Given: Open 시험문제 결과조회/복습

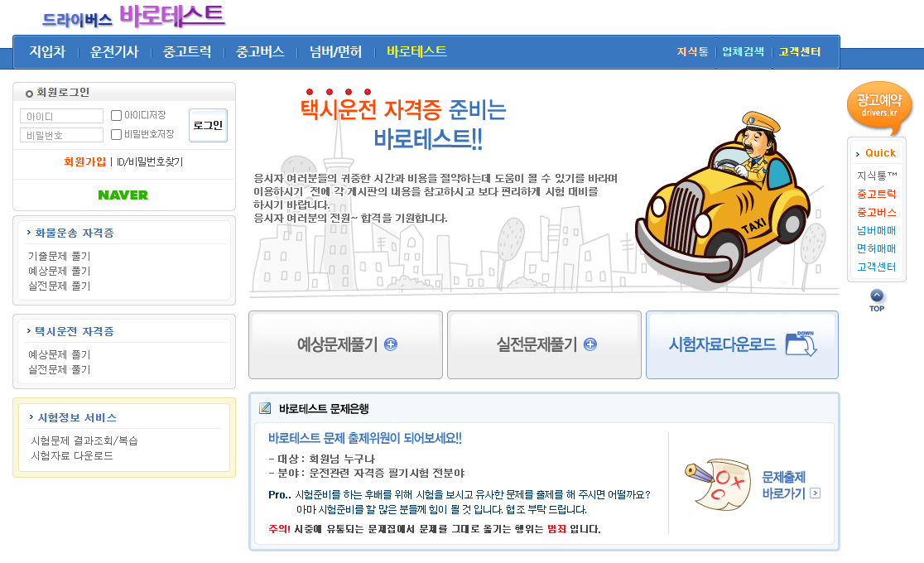Looking at the screenshot, I should 84,440.
